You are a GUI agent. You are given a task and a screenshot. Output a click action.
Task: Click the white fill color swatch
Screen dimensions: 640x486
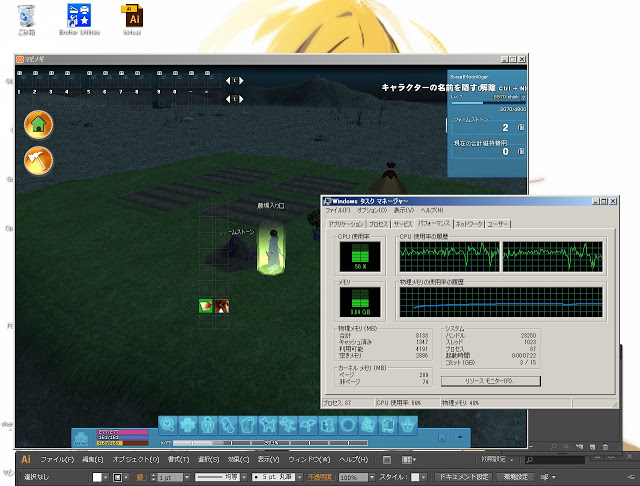click(x=97, y=477)
